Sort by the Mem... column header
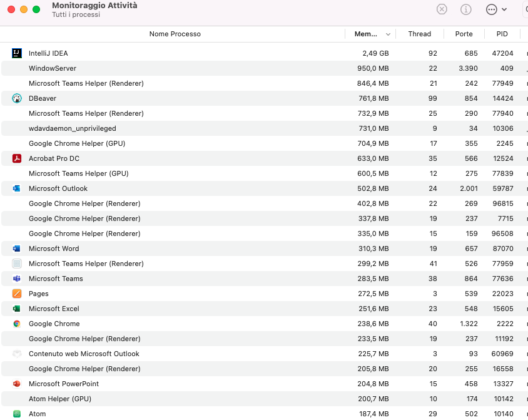 pos(370,34)
